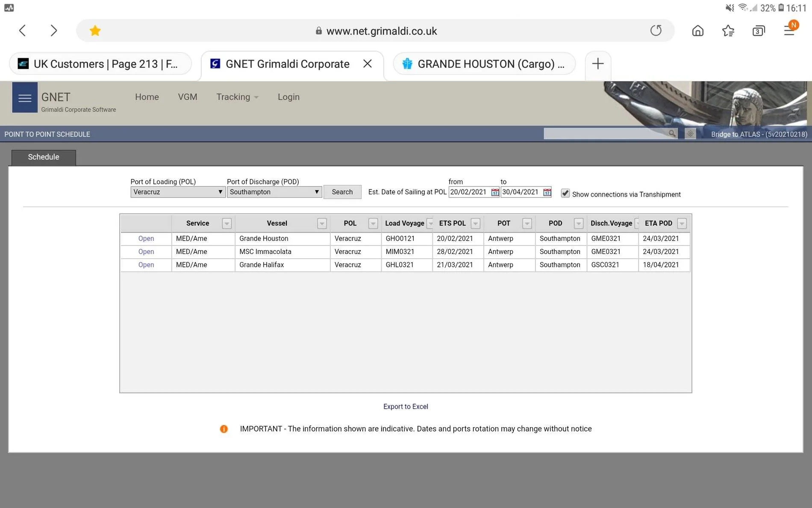Click the header search input field
This screenshot has height=508, width=812.
[605, 134]
